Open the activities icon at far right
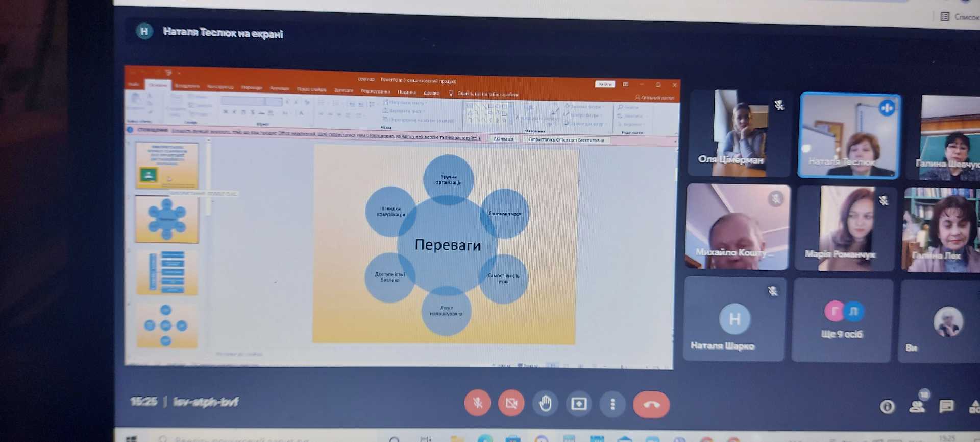 point(974,407)
